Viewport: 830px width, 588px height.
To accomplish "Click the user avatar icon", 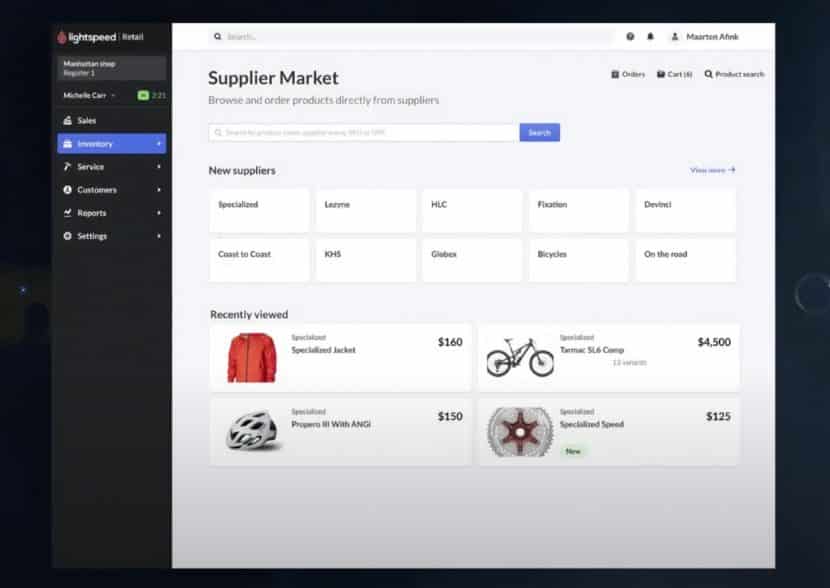I will click(x=675, y=37).
